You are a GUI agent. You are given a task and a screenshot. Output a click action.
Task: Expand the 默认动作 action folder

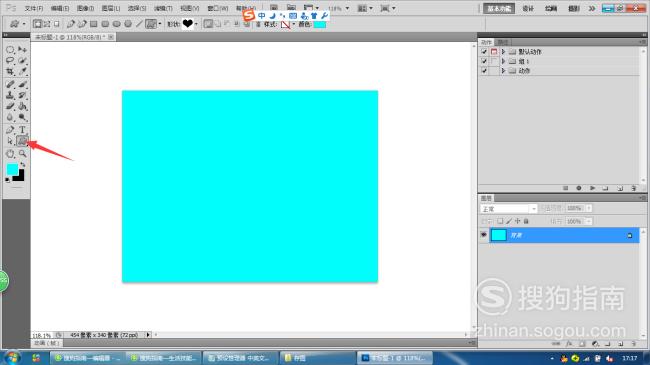[x=503, y=52]
